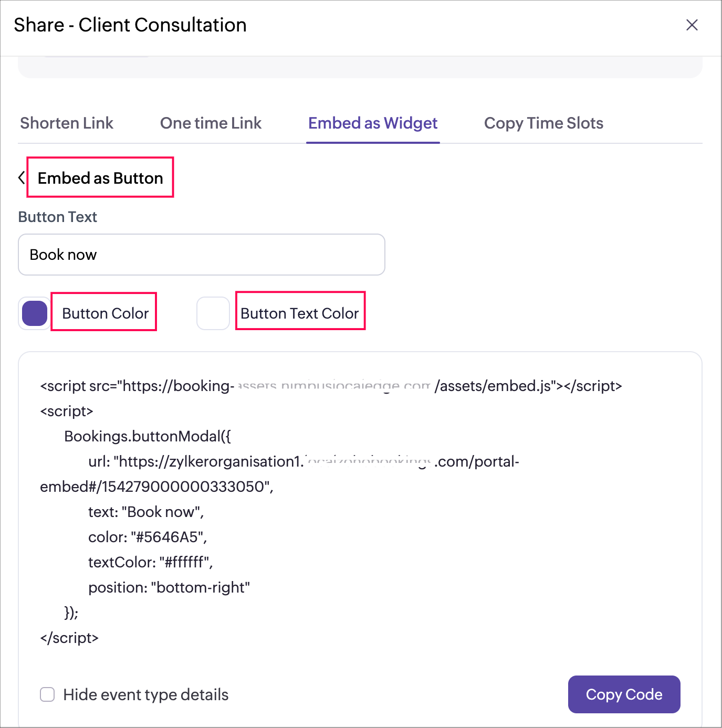Click the position "bottom-right" code line

(x=169, y=587)
